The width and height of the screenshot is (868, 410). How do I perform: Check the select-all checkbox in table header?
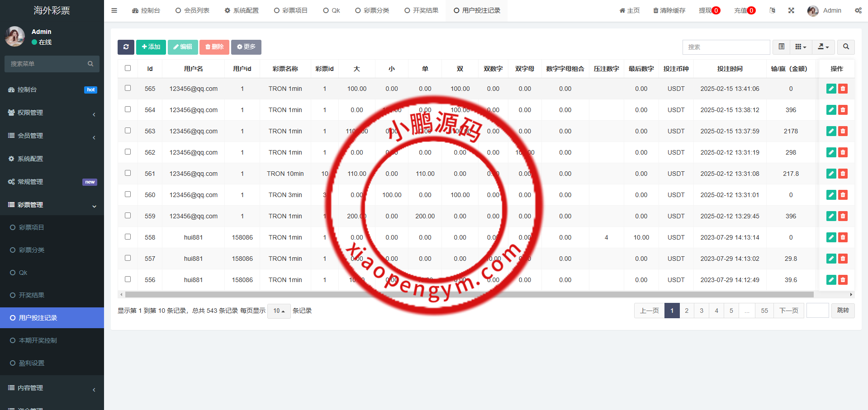[128, 68]
